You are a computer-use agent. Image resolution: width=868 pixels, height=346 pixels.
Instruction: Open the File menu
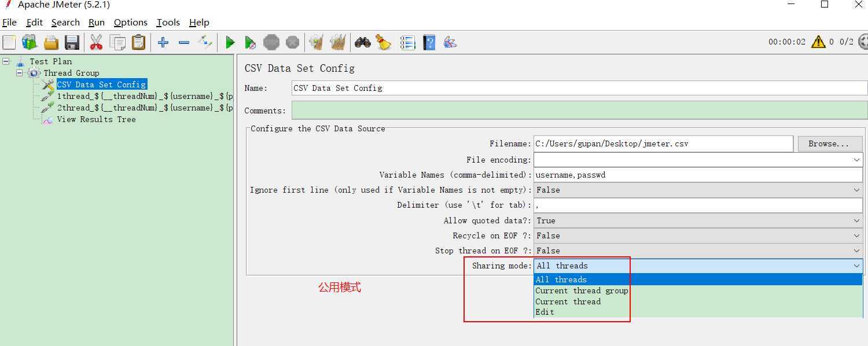coord(10,22)
